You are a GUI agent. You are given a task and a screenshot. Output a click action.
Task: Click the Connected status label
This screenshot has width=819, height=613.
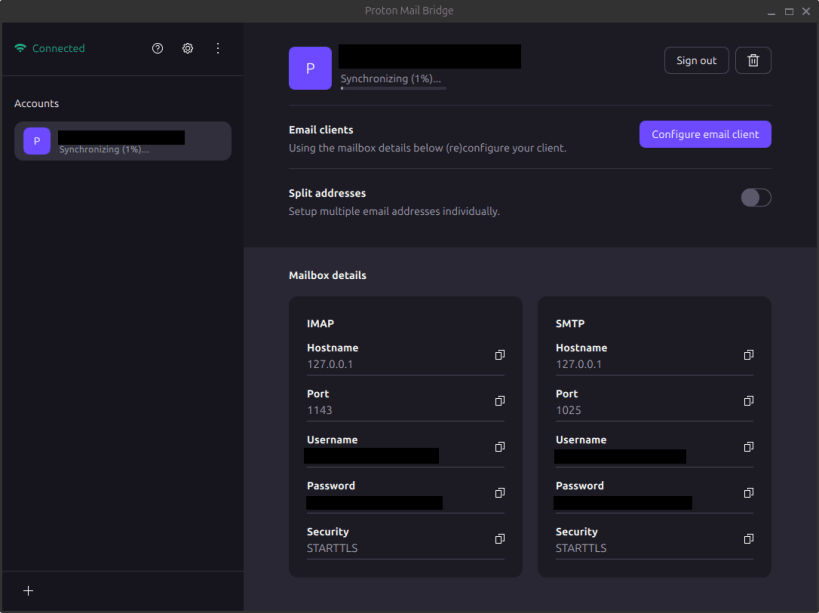(58, 49)
